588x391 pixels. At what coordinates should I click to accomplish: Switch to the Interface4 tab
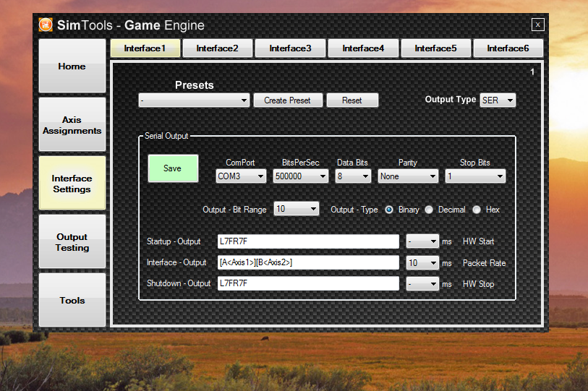pos(363,48)
